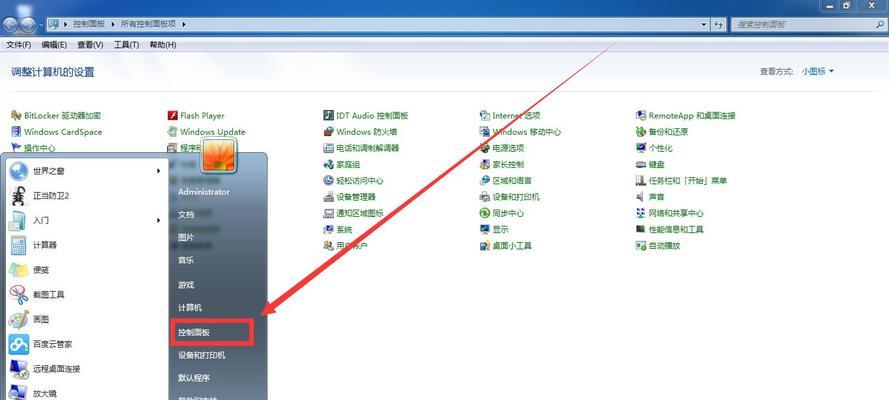Launch 百度云管家 from Start menu
The width and height of the screenshot is (889, 400).
point(88,344)
